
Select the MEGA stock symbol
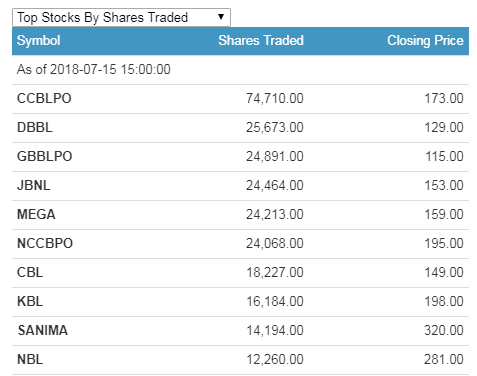point(36,215)
